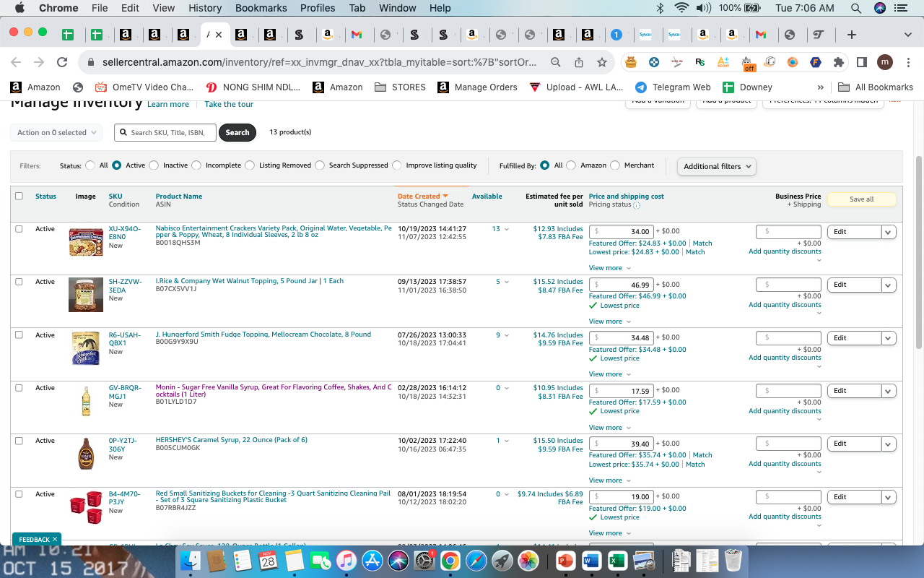924x578 pixels.
Task: Open the History menu
Action: [205, 8]
